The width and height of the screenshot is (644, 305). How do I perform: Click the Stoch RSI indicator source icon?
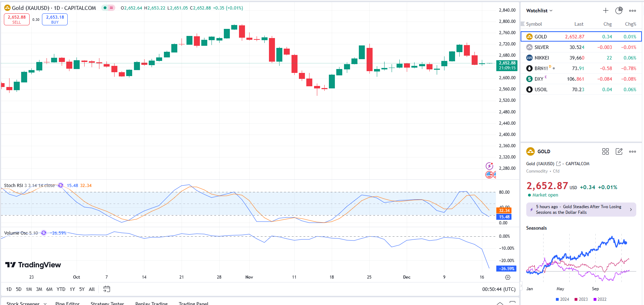(61, 185)
